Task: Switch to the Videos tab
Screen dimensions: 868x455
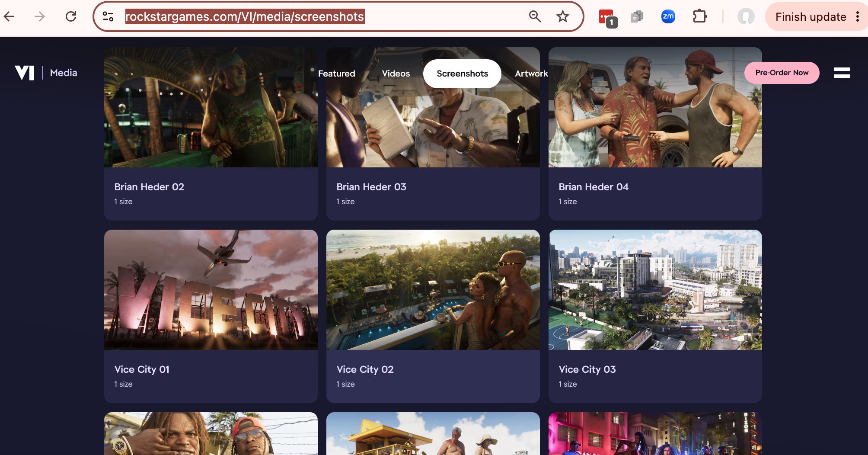Action: (x=396, y=74)
